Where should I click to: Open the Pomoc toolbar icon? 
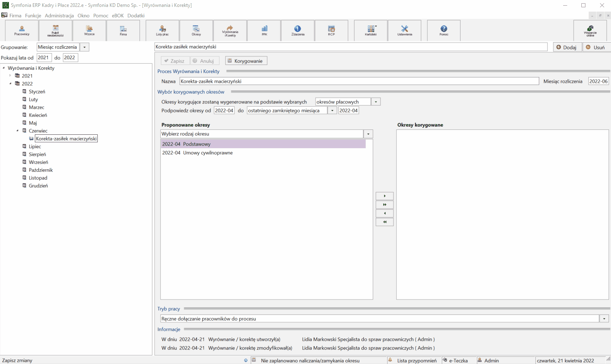(444, 30)
